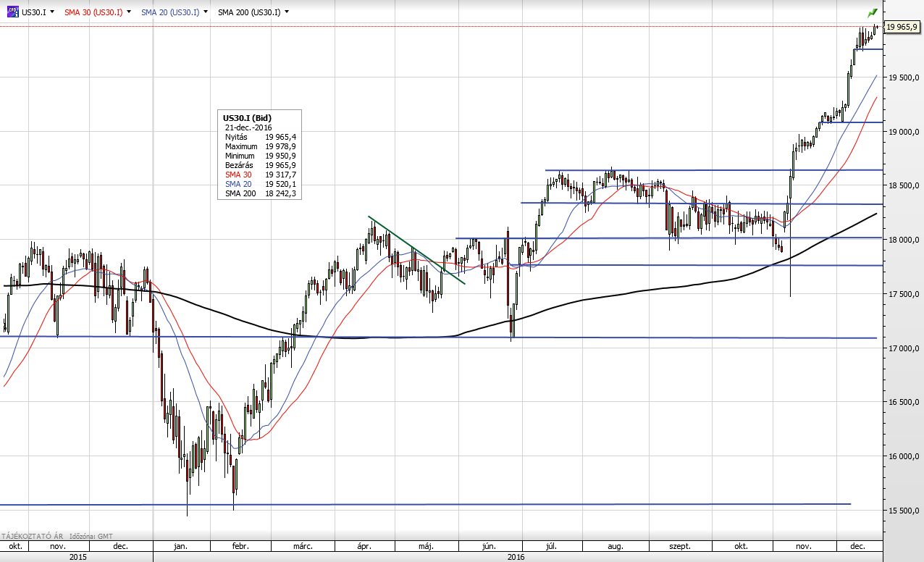Click the 17 000,0 price axis label

coord(904,348)
